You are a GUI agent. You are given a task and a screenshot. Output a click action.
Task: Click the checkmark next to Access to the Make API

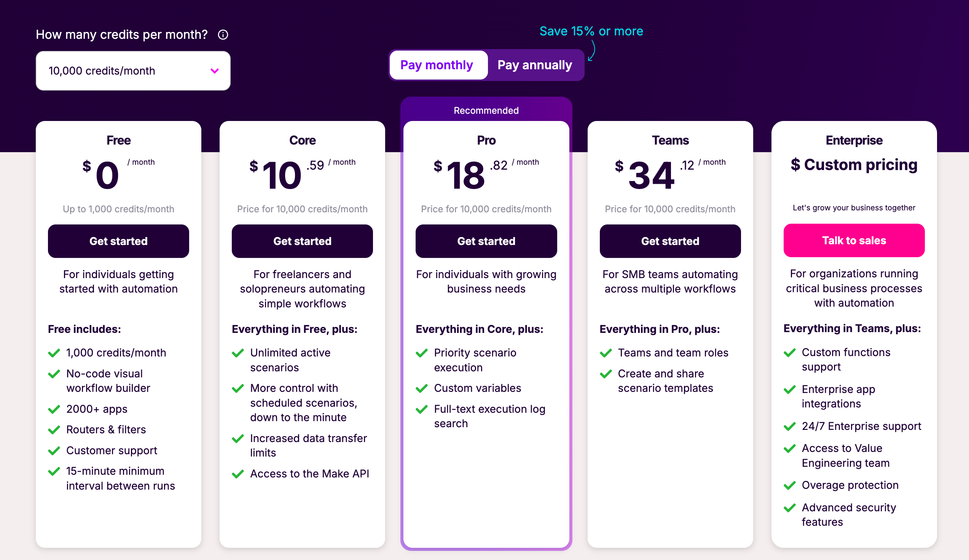pyautogui.click(x=237, y=474)
